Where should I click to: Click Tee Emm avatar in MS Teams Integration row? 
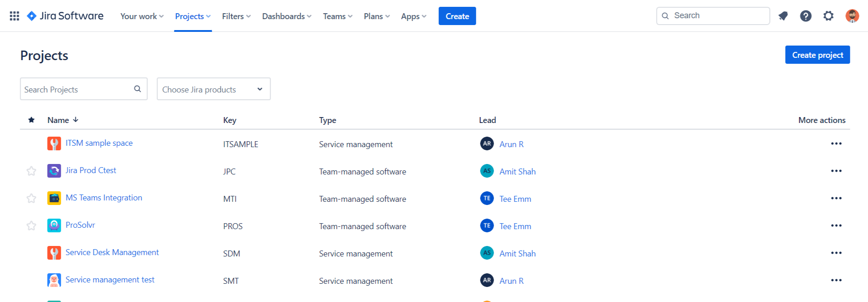click(487, 198)
